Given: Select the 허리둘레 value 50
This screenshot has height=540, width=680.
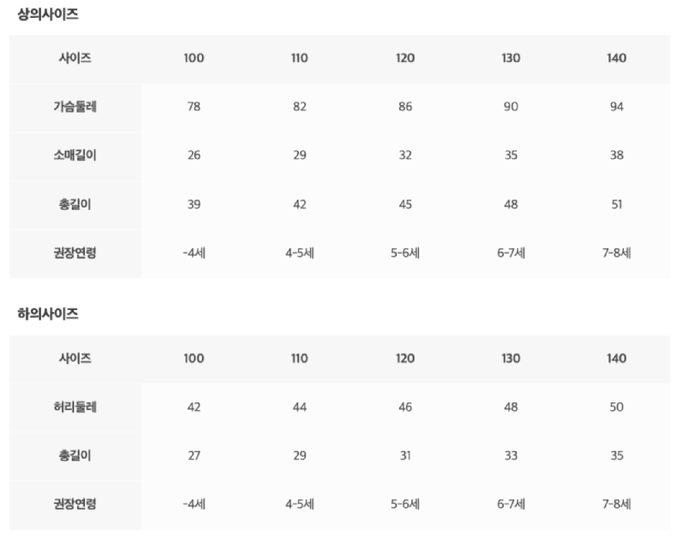Looking at the screenshot, I should [616, 407].
